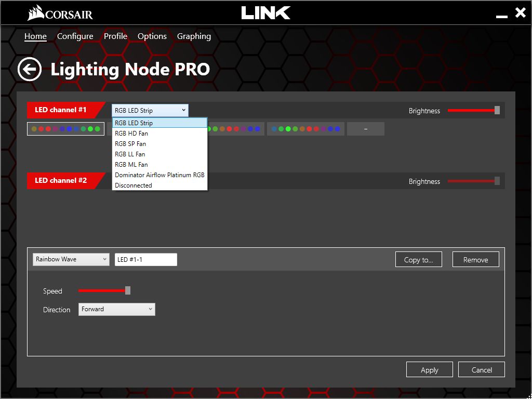532x399 pixels.
Task: Click the LED channel #1 label
Action: click(61, 110)
